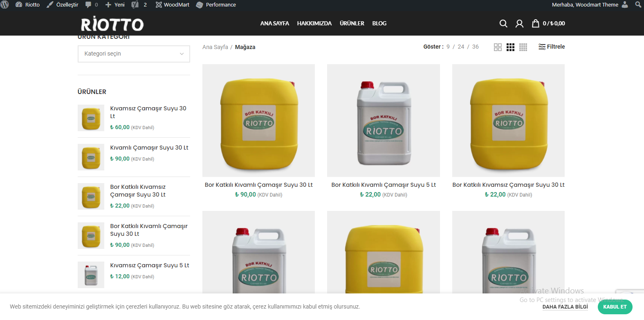Open the header search icon
This screenshot has height=320, width=644.
(x=503, y=23)
